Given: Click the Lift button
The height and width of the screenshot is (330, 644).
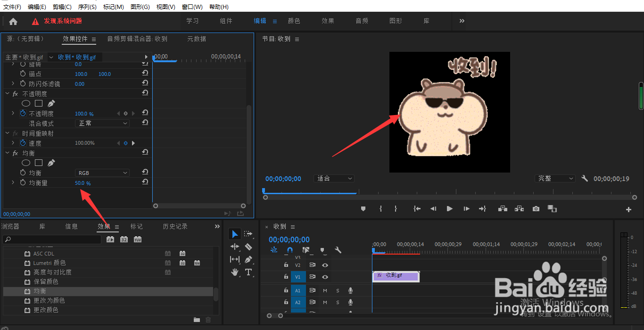Looking at the screenshot, I should (503, 209).
